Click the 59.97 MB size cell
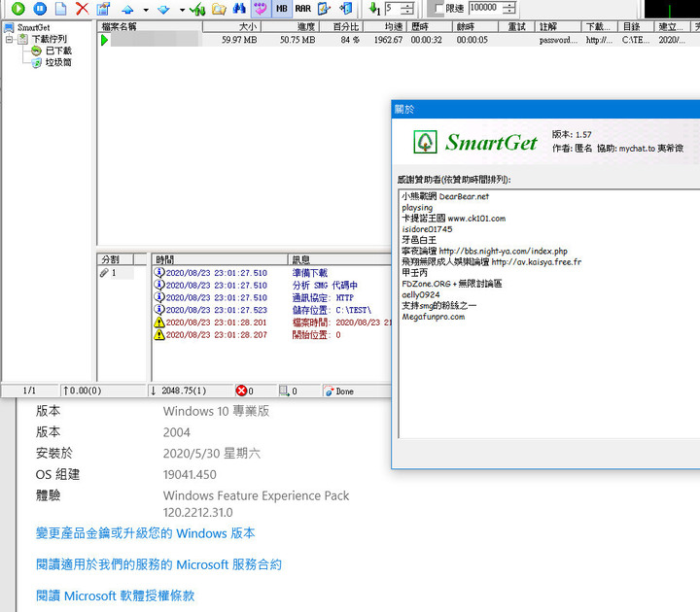The image size is (700, 612). pos(239,40)
